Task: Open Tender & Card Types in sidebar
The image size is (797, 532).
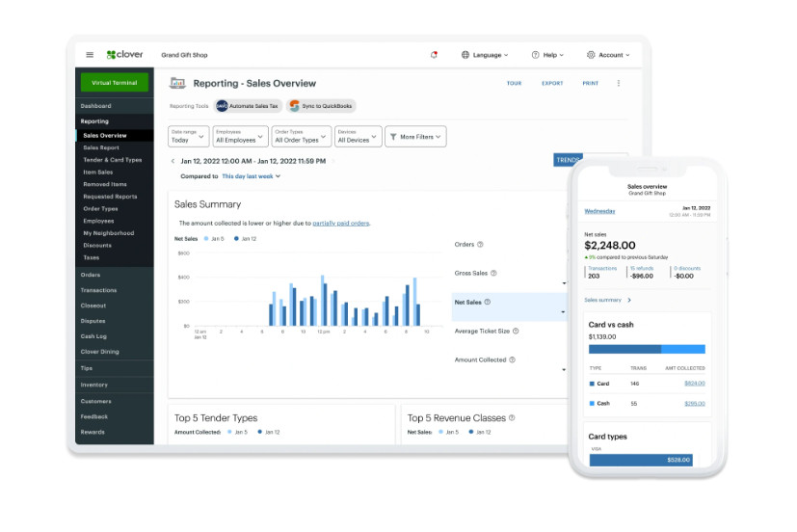Action: pyautogui.click(x=112, y=160)
